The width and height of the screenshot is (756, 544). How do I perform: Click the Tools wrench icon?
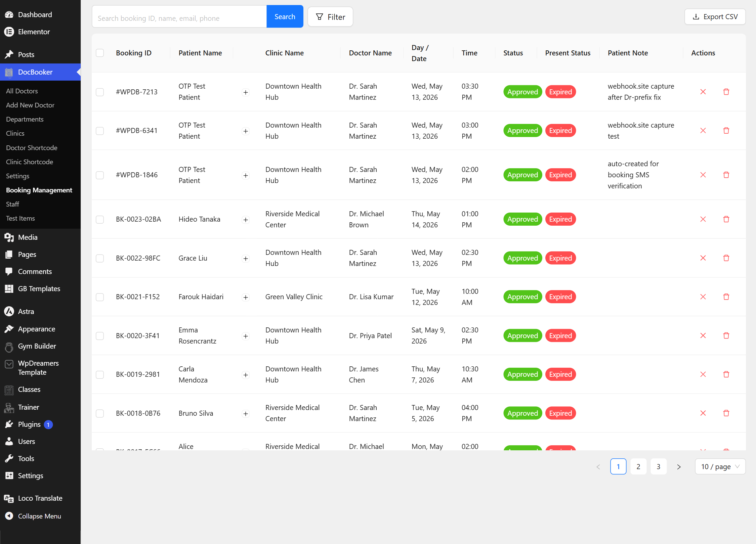9,458
